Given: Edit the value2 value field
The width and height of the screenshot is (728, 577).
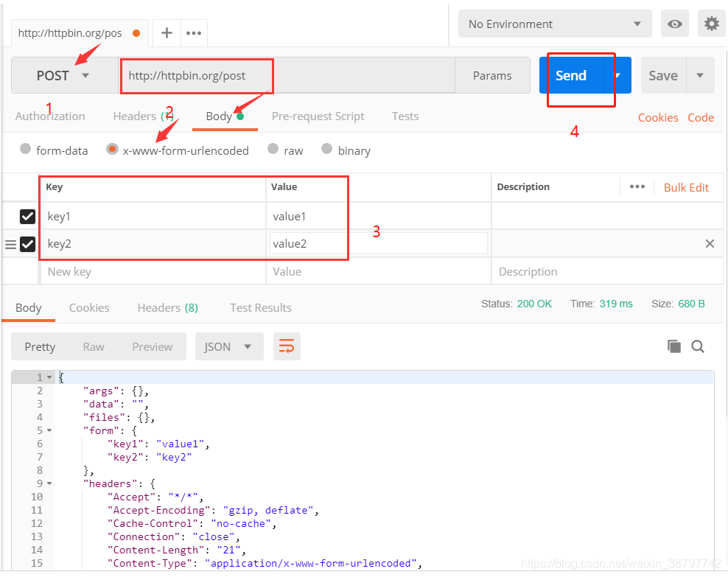Looking at the screenshot, I should [x=379, y=244].
